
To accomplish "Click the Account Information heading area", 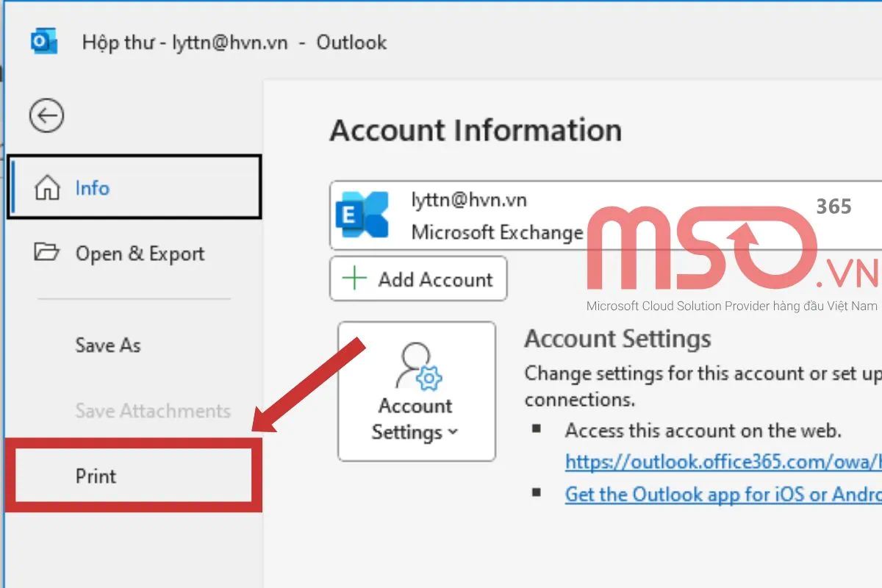I will click(476, 130).
